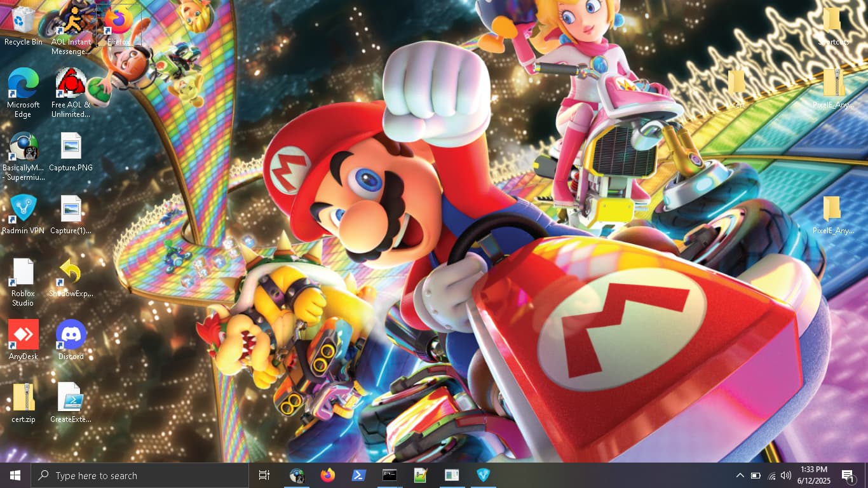Select the ShadowExp... desktop shortcut
The image size is (868, 488).
coord(71,278)
